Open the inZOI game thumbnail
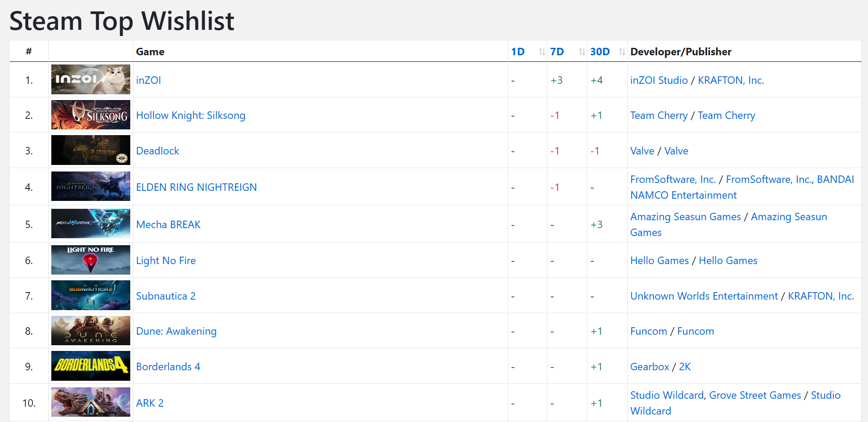Image resolution: width=868 pixels, height=422 pixels. point(91,79)
